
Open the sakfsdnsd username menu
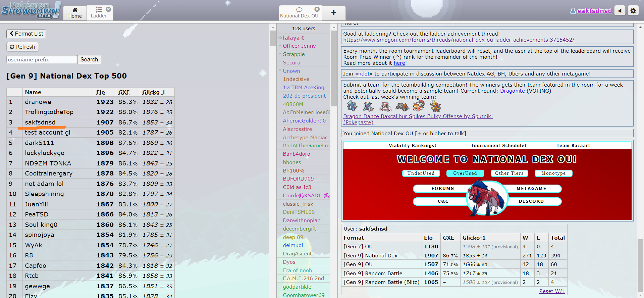coord(591,11)
